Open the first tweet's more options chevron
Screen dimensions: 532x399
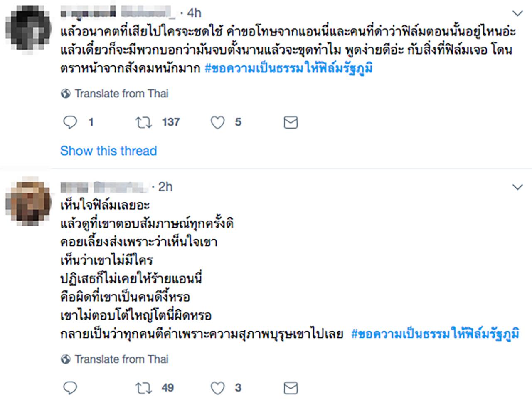(517, 14)
